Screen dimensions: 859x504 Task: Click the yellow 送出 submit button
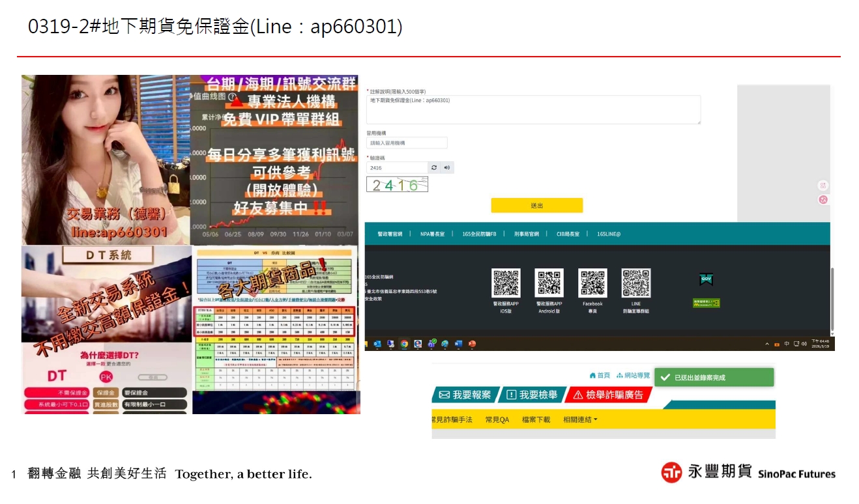[x=536, y=206]
